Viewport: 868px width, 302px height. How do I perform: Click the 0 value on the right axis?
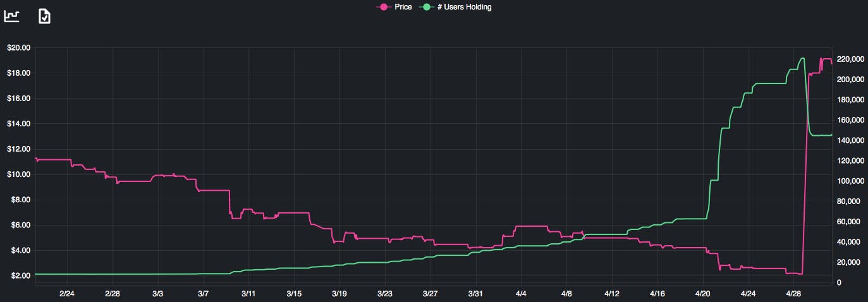click(x=838, y=282)
